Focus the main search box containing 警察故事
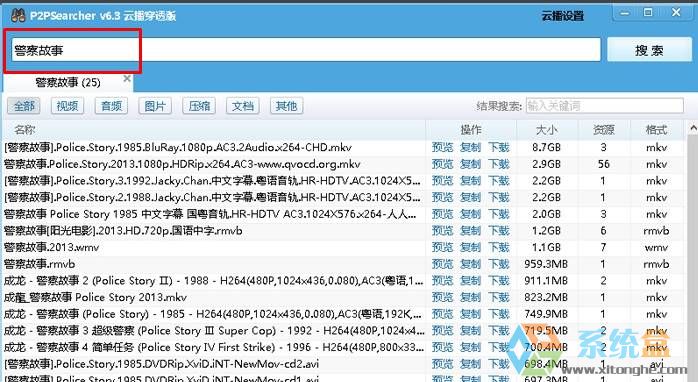Image resolution: width=698 pixels, height=382 pixels. 306,50
